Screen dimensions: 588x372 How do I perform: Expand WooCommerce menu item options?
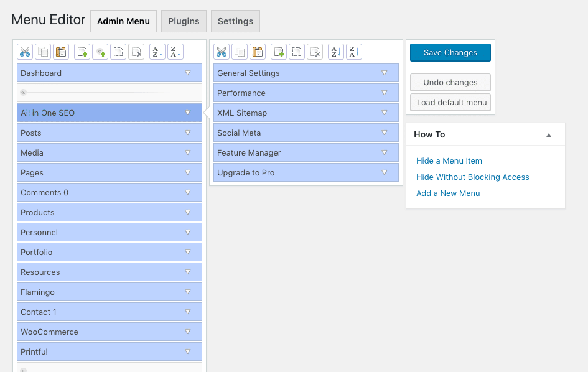188,332
